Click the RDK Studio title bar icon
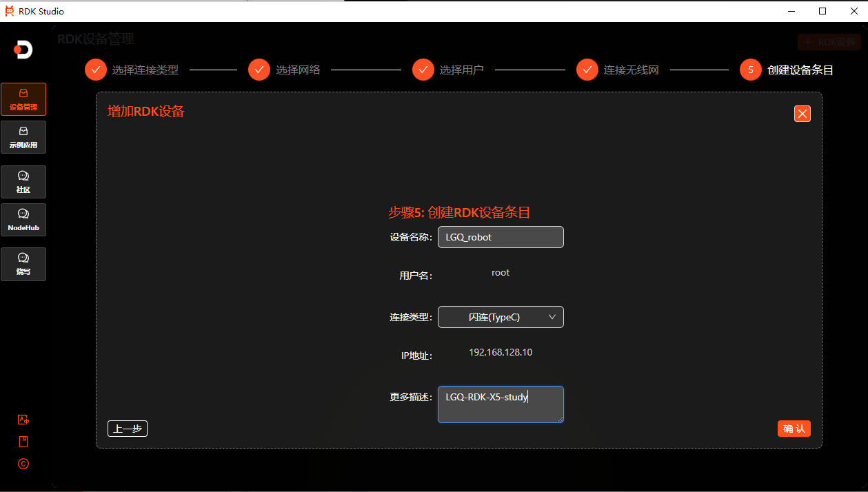The width and height of the screenshot is (868, 492). point(9,11)
